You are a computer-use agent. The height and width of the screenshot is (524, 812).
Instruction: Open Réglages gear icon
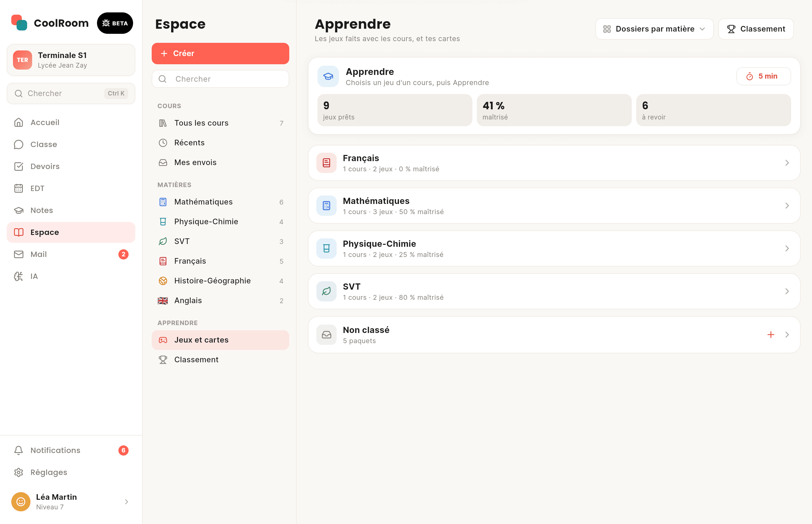click(x=19, y=472)
